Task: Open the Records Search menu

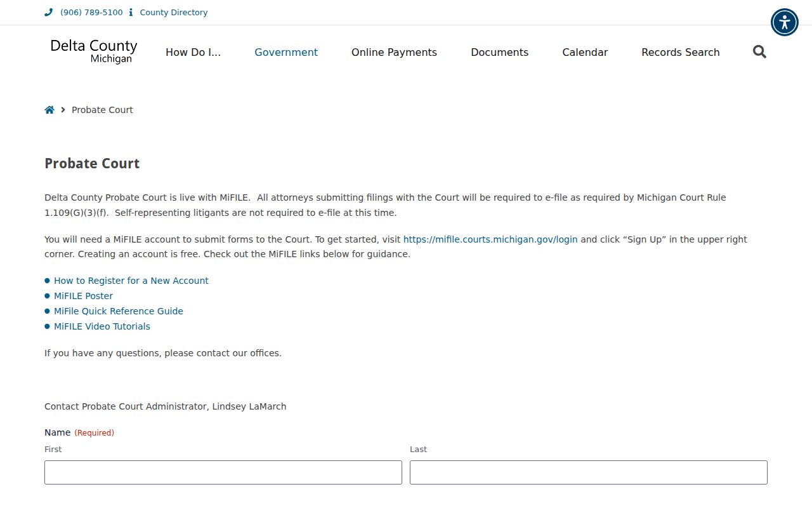Action: click(x=681, y=52)
